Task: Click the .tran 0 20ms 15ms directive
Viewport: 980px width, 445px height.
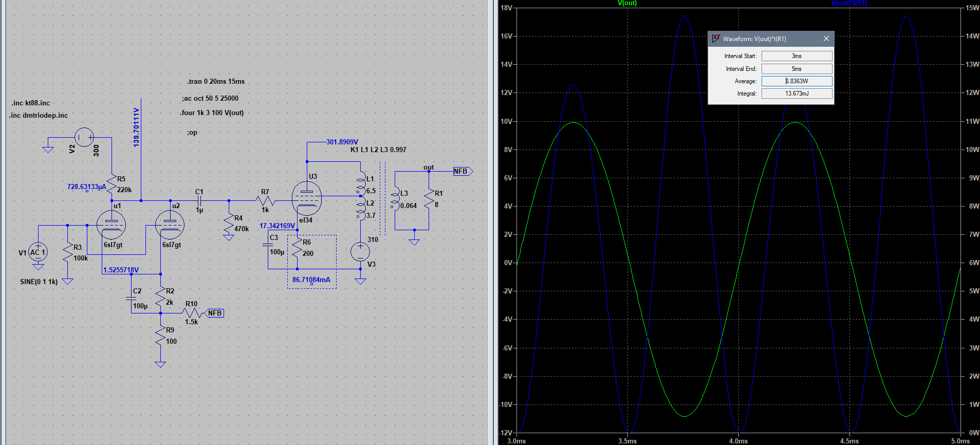Action: point(216,82)
